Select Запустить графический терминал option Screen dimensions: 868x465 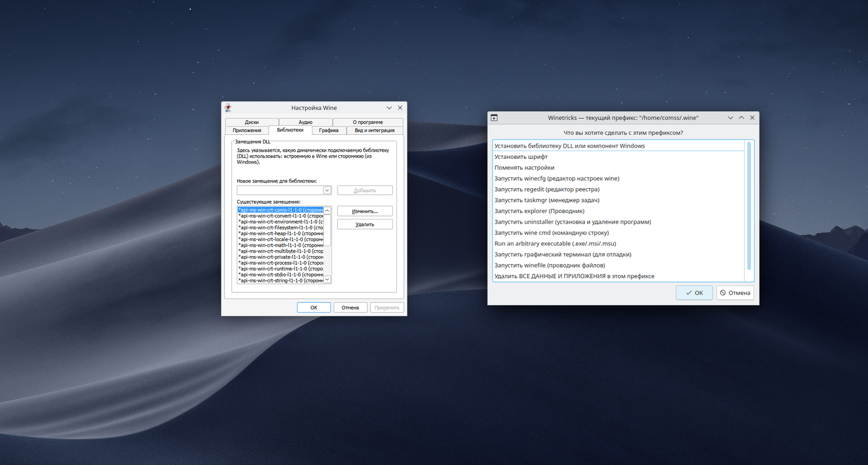click(x=619, y=254)
